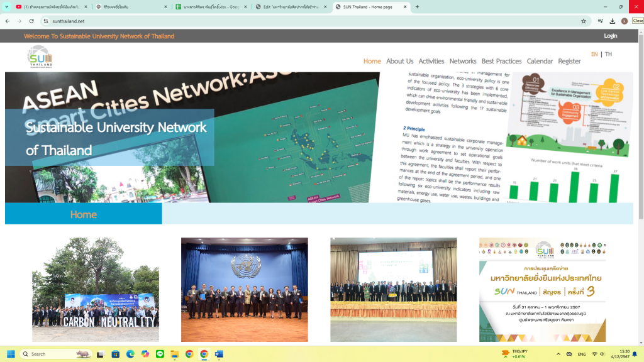Screen dimensions: 644x362
Task: Click the browser Back arrow
Action: point(8,21)
